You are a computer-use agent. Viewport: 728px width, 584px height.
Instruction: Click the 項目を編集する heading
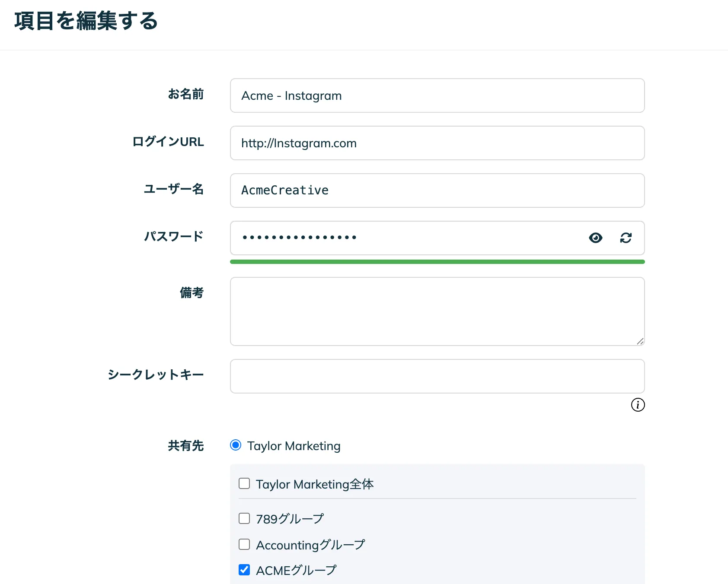(86, 21)
